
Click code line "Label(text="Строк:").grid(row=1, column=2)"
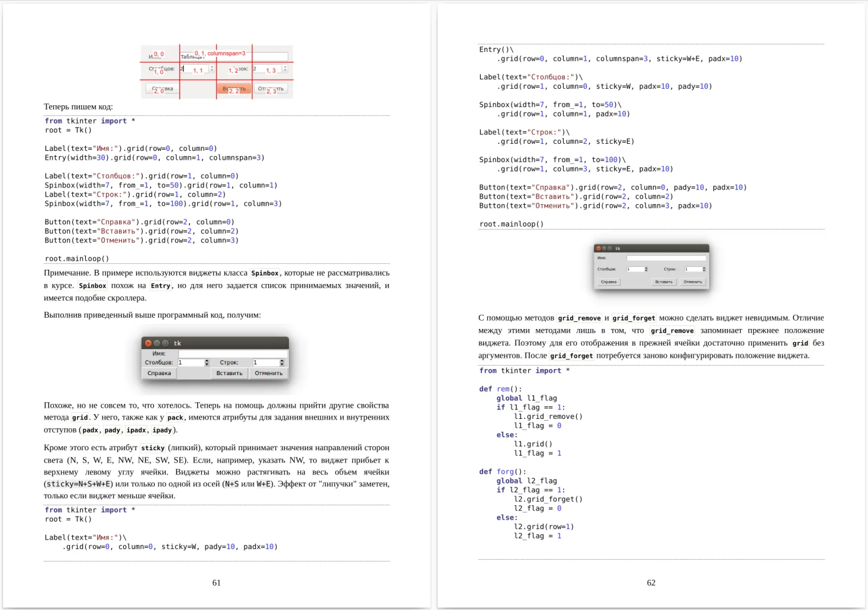tap(135, 195)
